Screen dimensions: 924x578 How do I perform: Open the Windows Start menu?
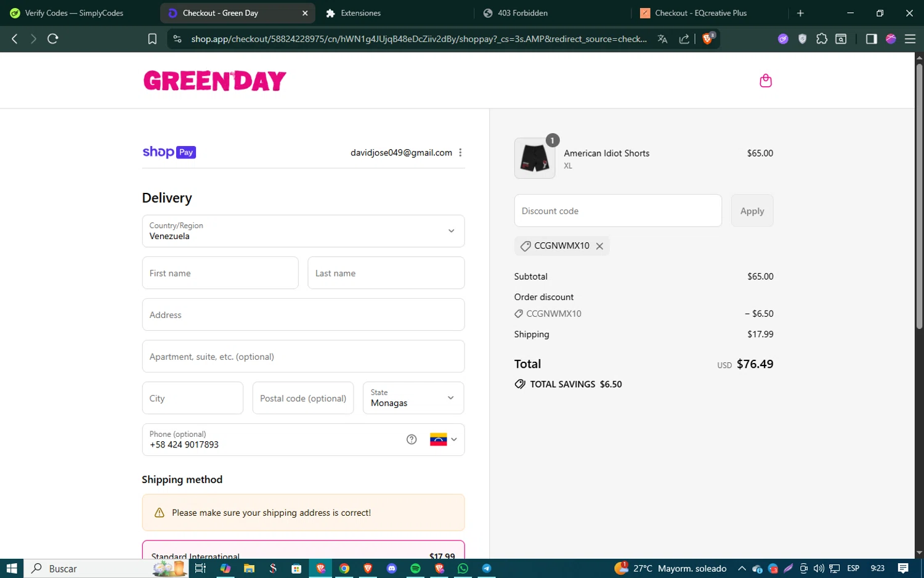point(12,568)
